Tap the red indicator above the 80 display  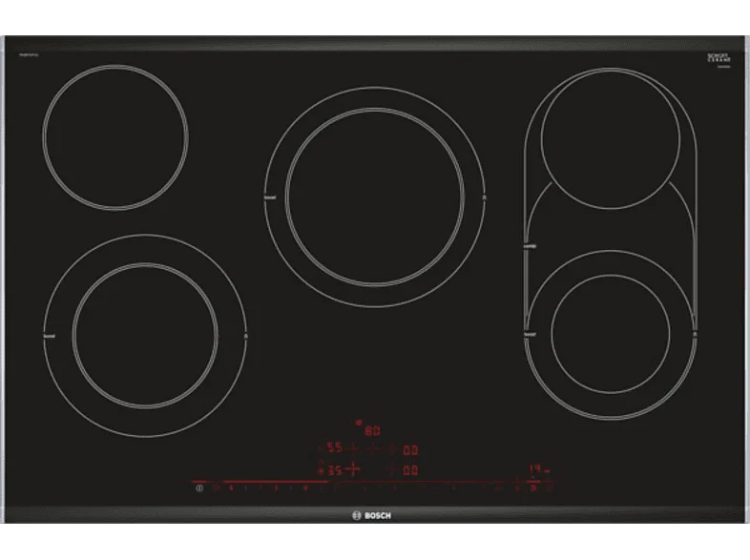pyautogui.click(x=358, y=423)
